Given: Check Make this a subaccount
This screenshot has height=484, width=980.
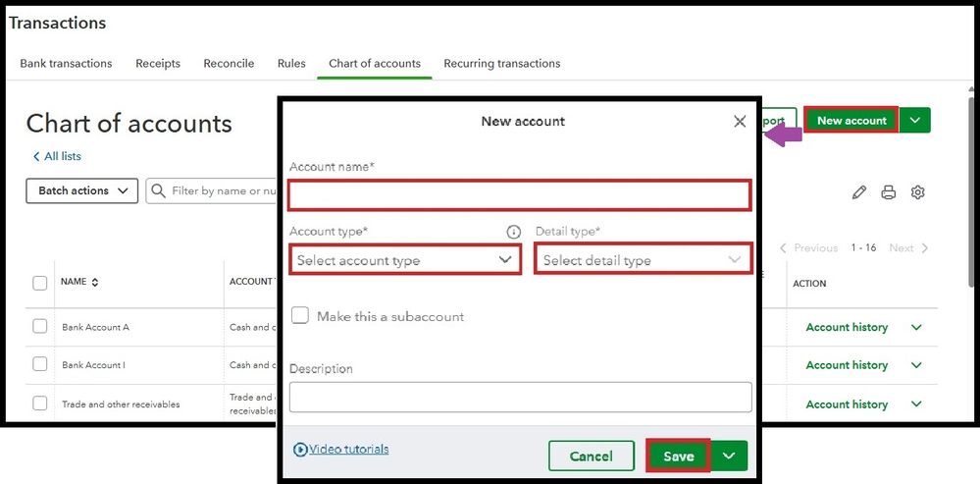Looking at the screenshot, I should 300,316.
